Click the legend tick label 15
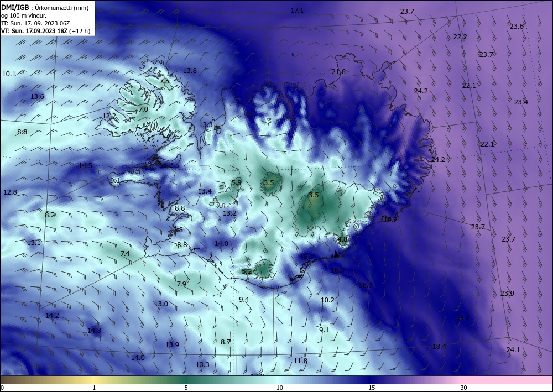553x392 pixels. coord(372,388)
